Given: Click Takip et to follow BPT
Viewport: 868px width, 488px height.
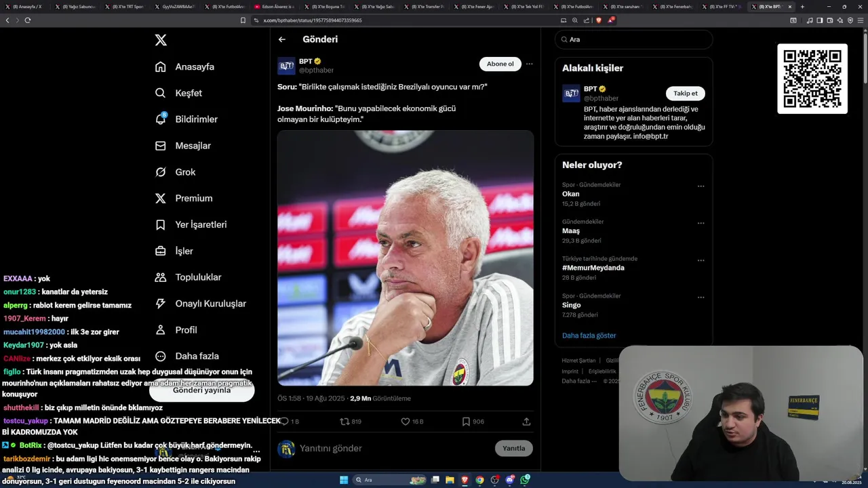Looking at the screenshot, I should [x=686, y=94].
